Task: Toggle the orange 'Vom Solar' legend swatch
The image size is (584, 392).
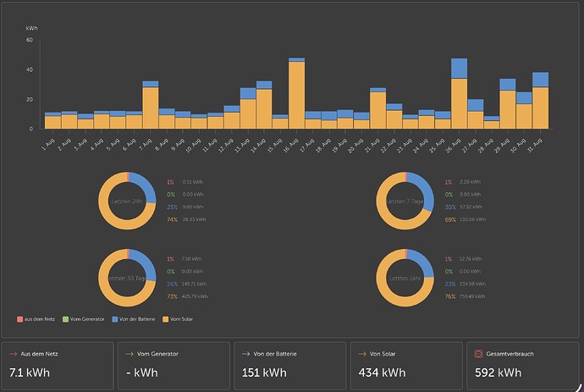Action: point(165,319)
